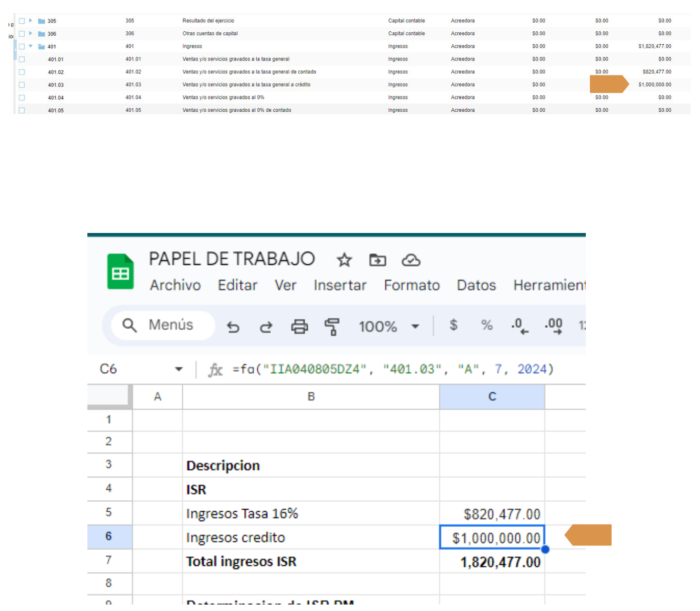Expand the 306 account folder
The height and width of the screenshot is (611, 700).
point(31,34)
